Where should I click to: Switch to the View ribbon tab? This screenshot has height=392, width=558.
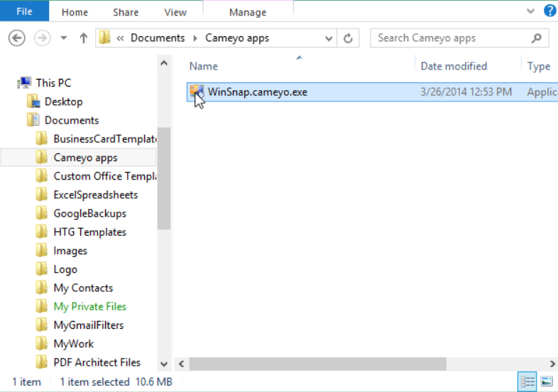175,12
